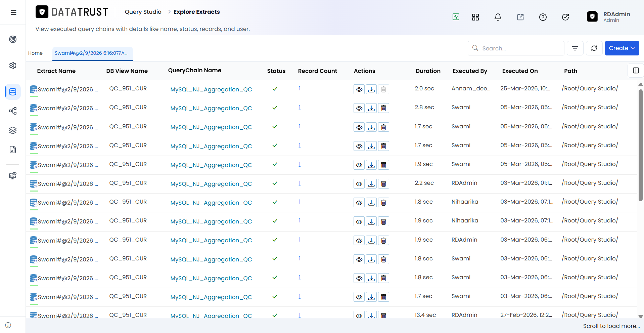
Task: View the 2.2 sec RDAdmin extract
Action: tap(359, 184)
